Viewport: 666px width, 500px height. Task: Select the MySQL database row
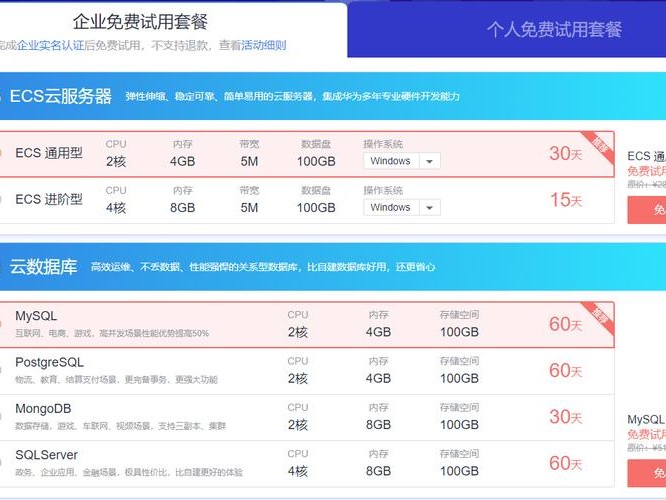[307, 325]
